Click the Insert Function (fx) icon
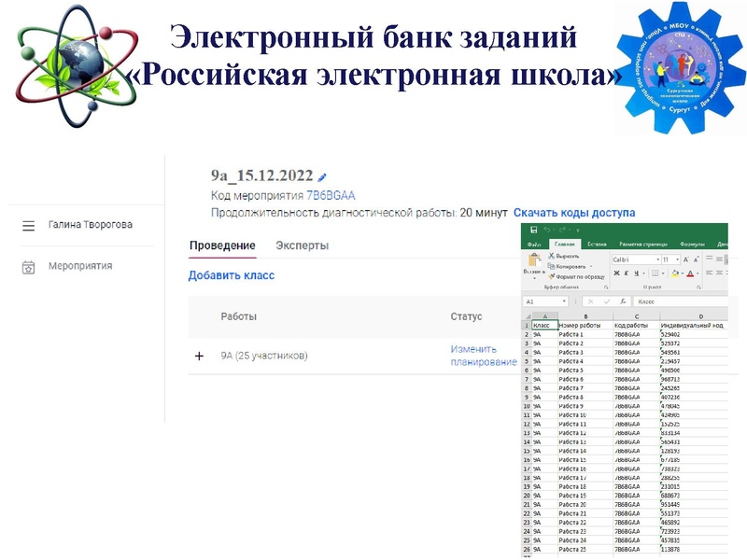 point(622,302)
